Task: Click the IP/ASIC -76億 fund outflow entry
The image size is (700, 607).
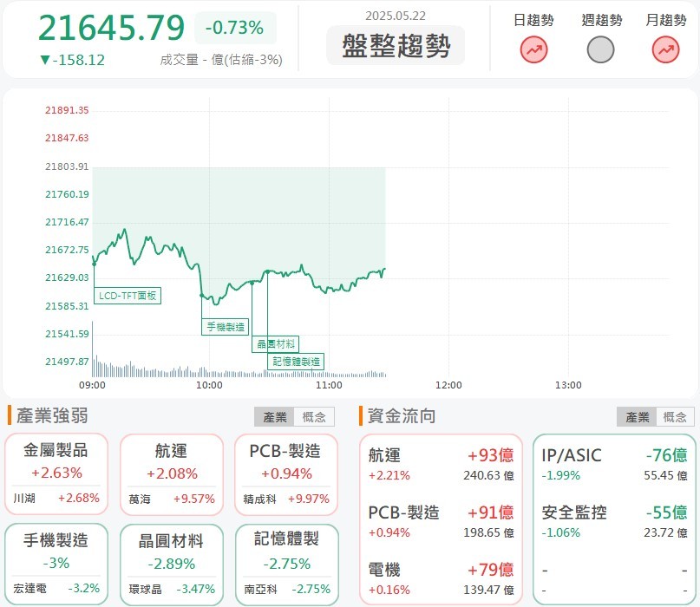Action: pos(614,464)
